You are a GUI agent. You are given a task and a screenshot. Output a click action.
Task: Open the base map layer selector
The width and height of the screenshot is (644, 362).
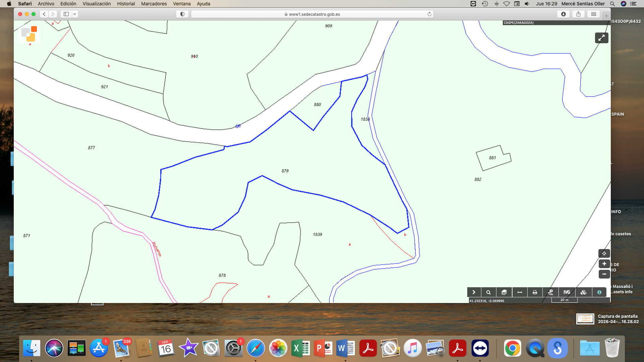click(29, 34)
